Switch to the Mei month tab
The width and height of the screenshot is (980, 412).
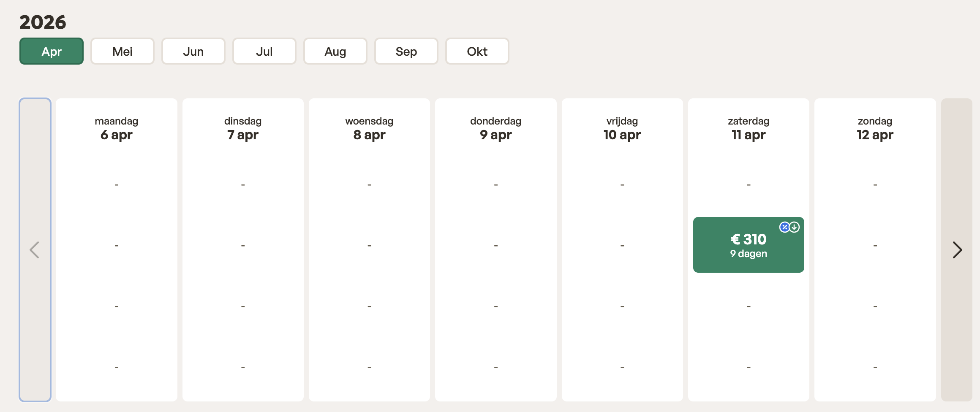tap(122, 51)
